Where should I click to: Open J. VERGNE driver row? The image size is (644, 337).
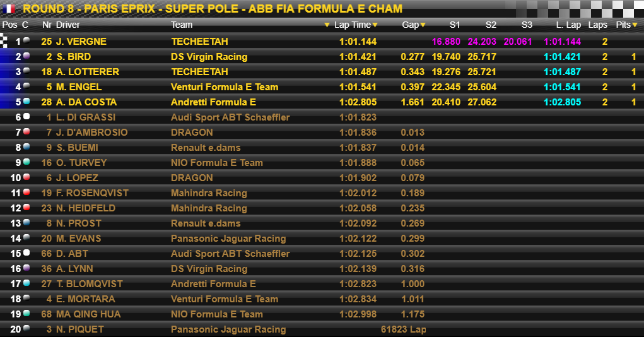point(322,41)
